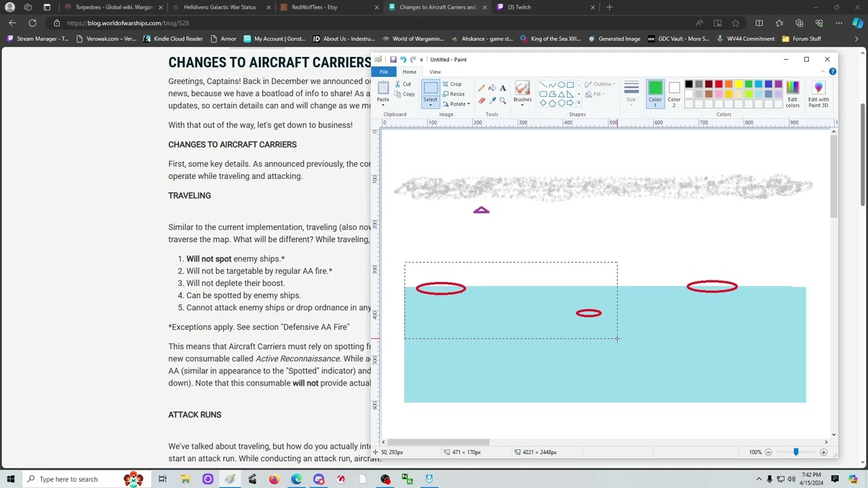Open Stream Manager bookmark
The image size is (868, 488).
(37, 39)
